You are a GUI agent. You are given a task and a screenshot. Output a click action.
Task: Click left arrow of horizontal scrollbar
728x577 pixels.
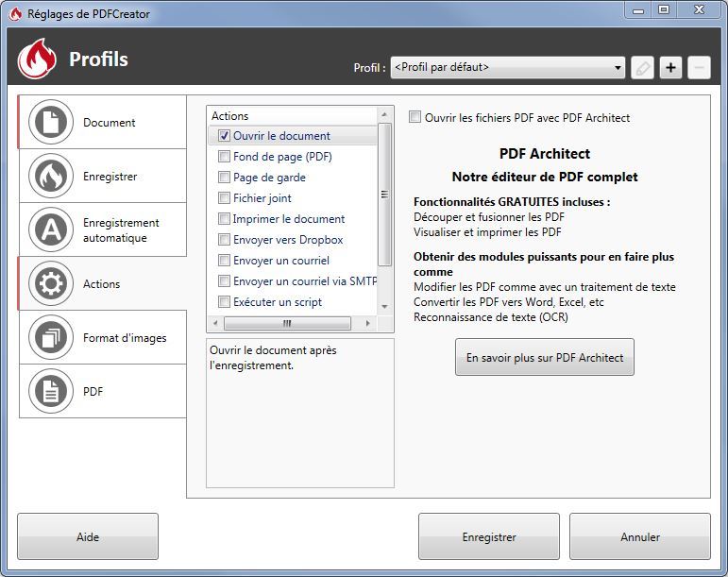215,323
